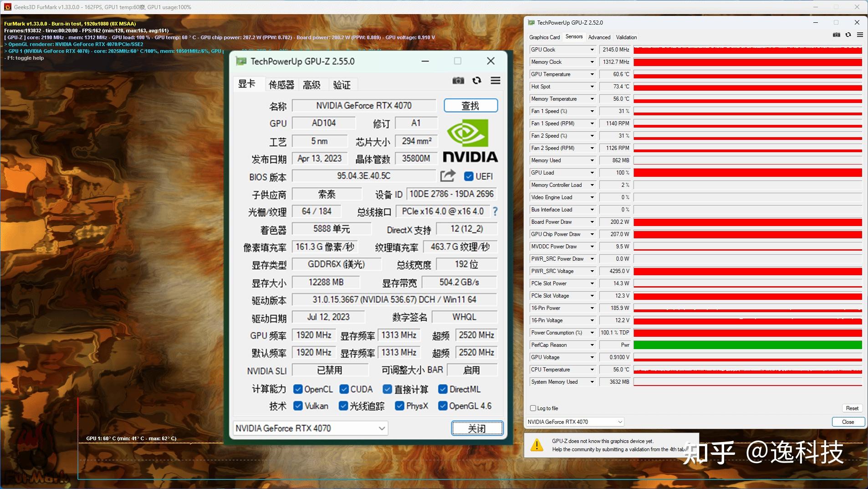Select the Sensors tab in GPU-Z 2.52.0
Viewport: 868px width, 489px height.
pyautogui.click(x=574, y=36)
